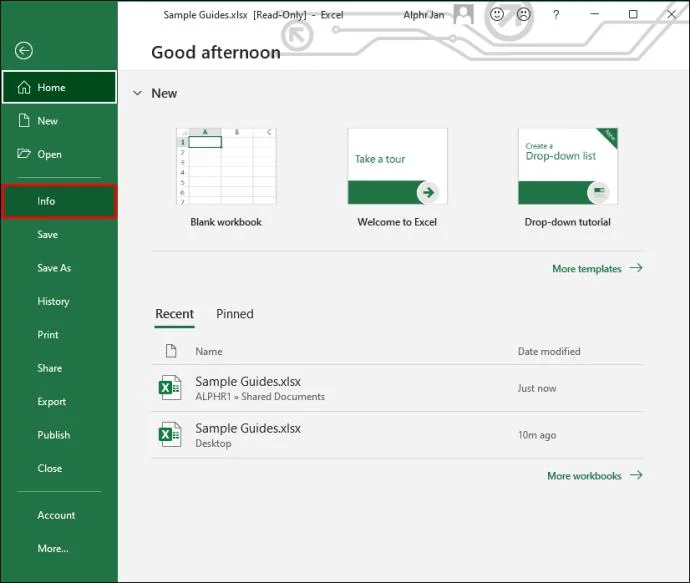Viewport: 690px width, 583px height.
Task: Select Publish in the sidebar
Action: (59, 435)
